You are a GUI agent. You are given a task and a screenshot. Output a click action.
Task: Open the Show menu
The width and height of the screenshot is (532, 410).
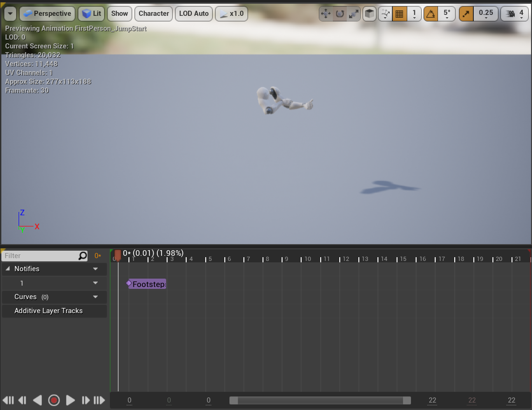120,14
